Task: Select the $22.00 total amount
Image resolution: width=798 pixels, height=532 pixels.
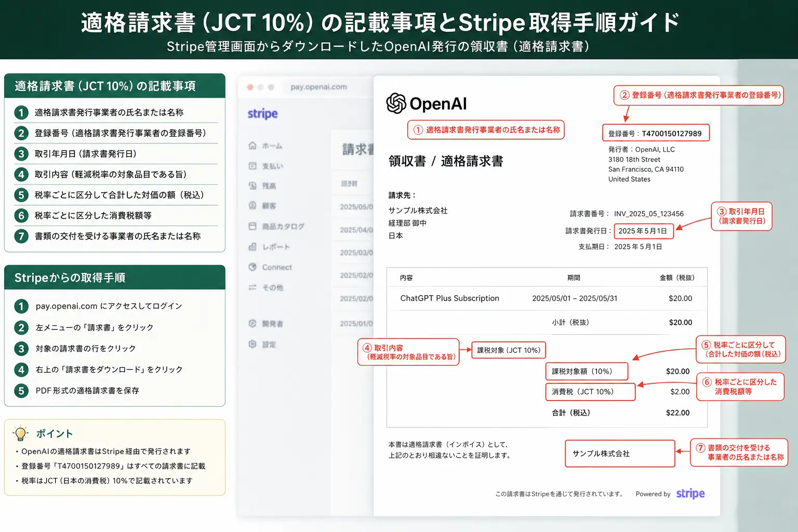Action: 678,413
